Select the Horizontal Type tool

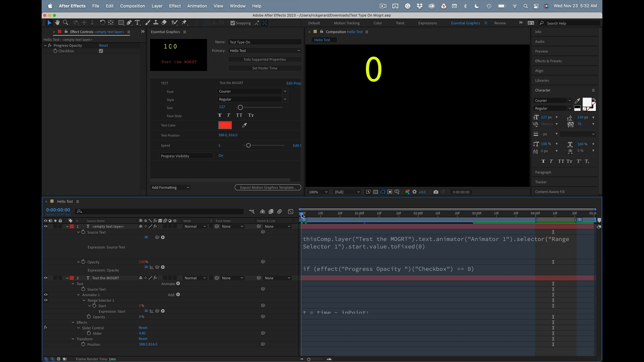pyautogui.click(x=137, y=22)
